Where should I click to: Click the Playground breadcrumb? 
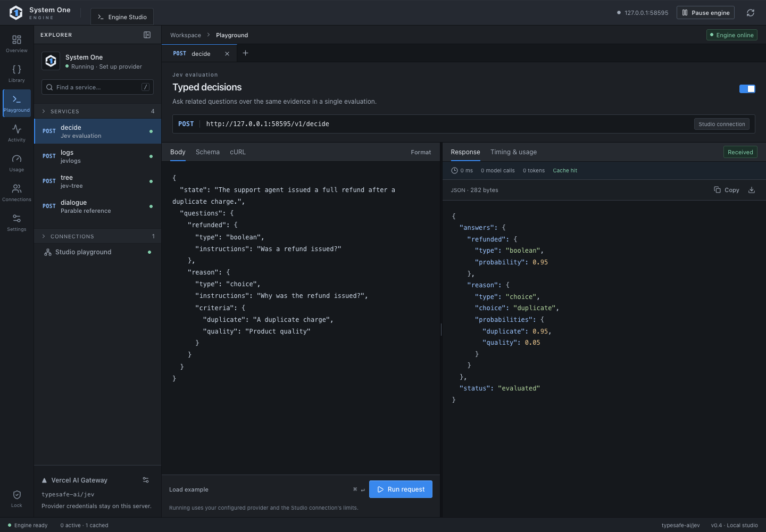(232, 35)
